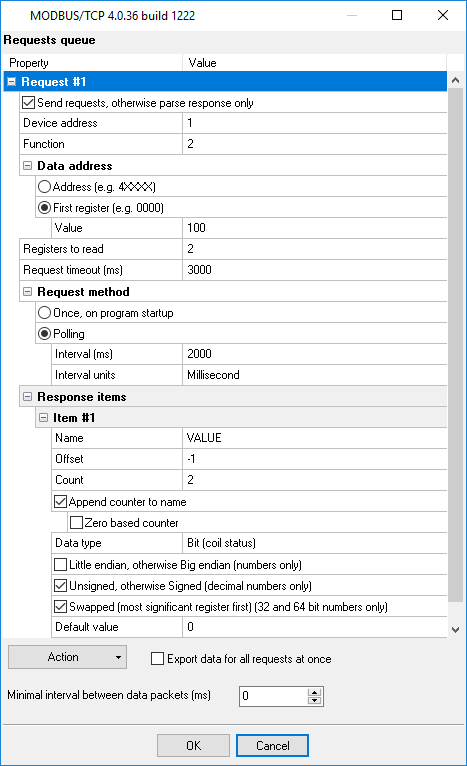Edit Request timeout value 3000
The width and height of the screenshot is (467, 766).
315,270
